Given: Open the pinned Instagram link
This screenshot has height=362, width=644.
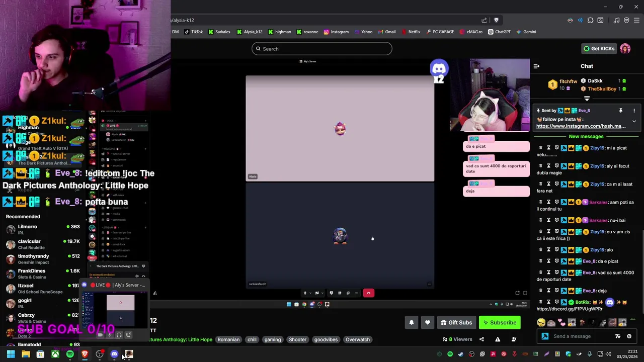Looking at the screenshot, I should click(x=581, y=126).
